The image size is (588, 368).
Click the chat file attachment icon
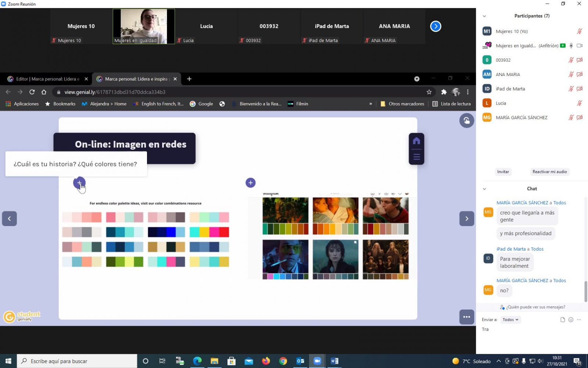(563, 319)
